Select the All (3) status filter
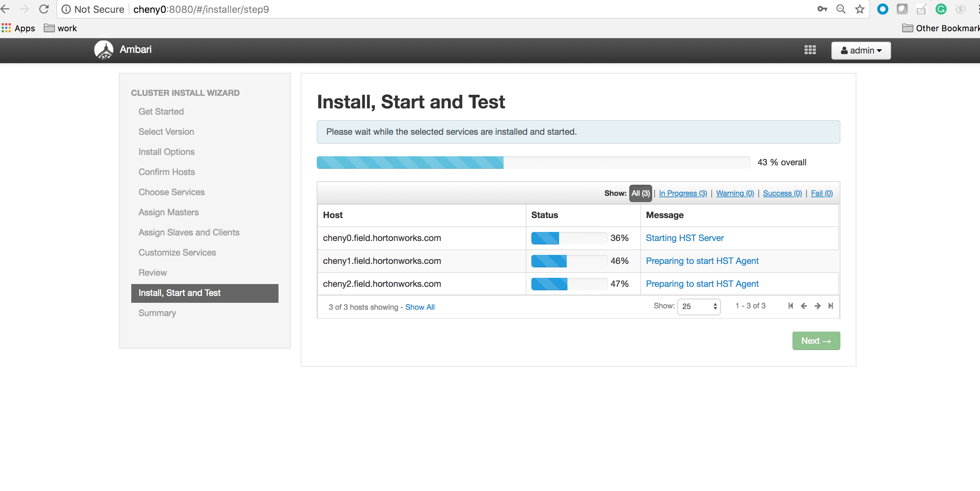 [x=640, y=193]
